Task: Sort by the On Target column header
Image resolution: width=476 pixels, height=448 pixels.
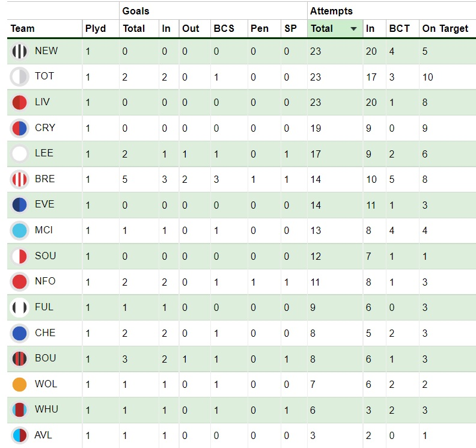Action: (x=445, y=28)
